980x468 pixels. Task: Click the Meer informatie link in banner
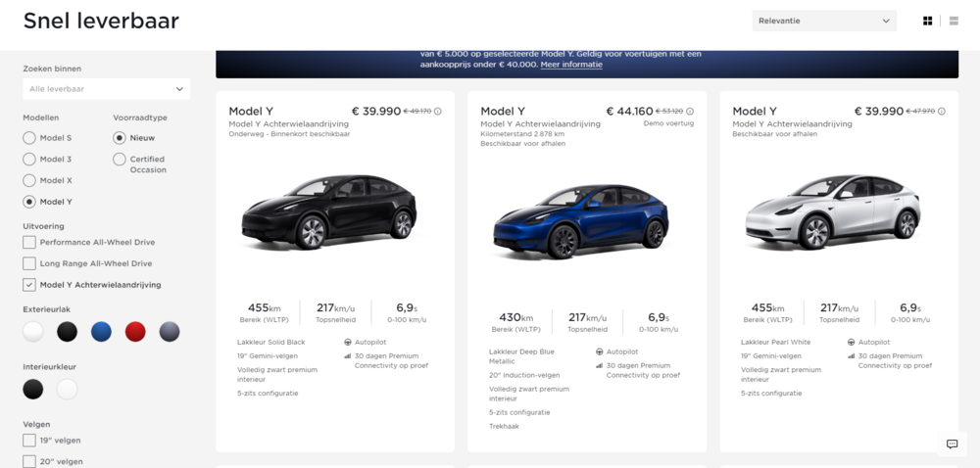click(x=571, y=65)
